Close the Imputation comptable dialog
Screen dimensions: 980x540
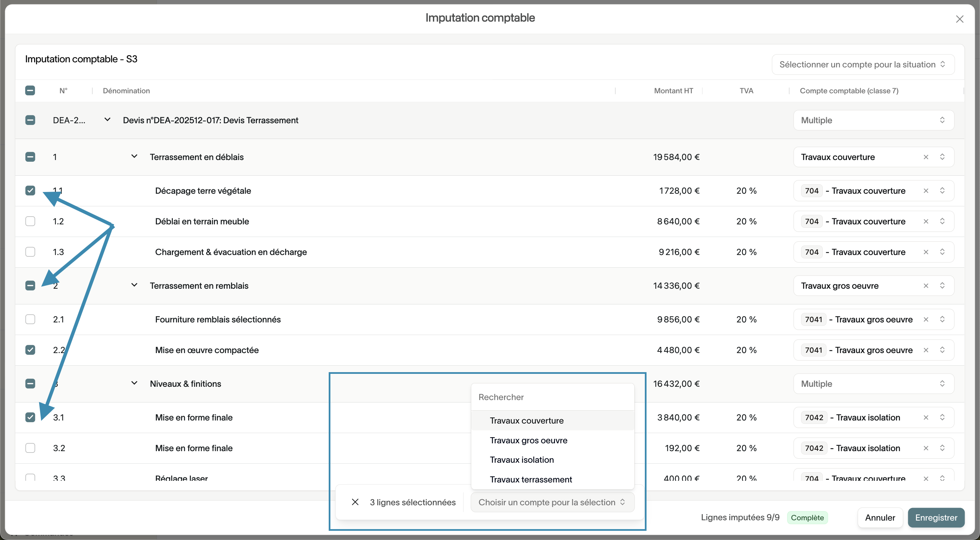(x=960, y=19)
